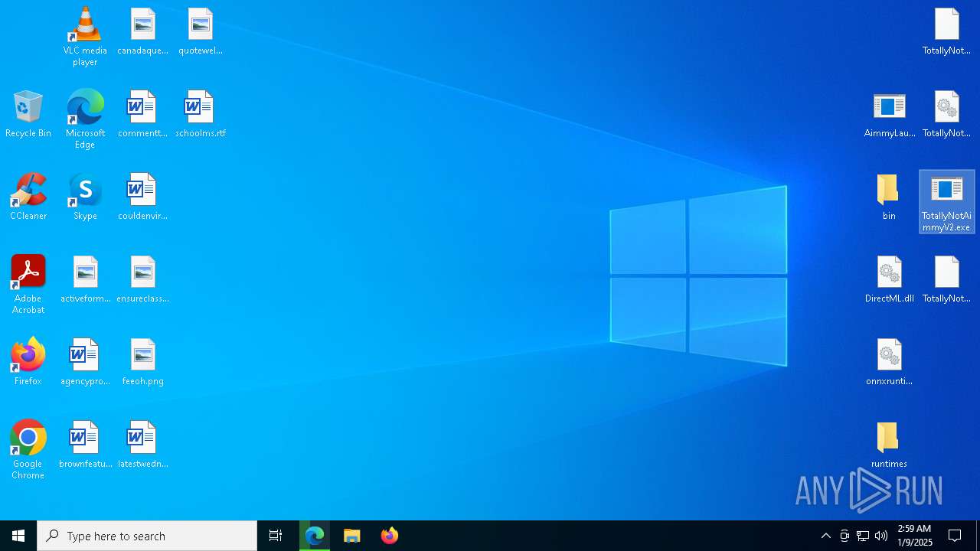The height and width of the screenshot is (551, 980).
Task: Click the taskbar search box
Action: 147,536
